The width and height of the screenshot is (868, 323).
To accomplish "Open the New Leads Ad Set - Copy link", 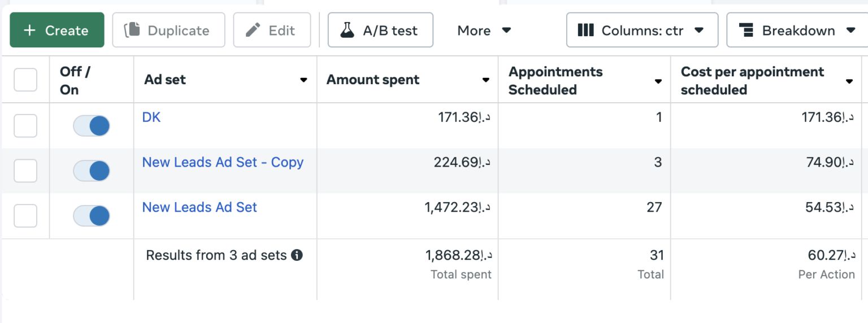I will (223, 163).
